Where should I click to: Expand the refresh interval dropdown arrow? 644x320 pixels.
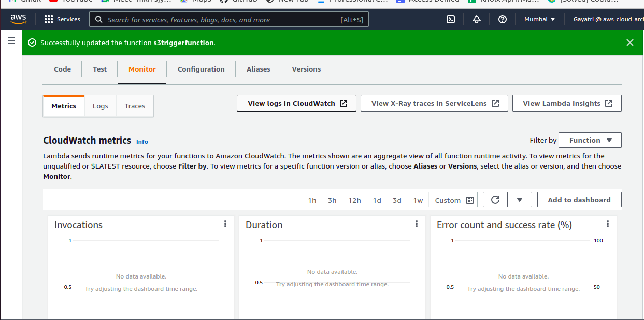click(x=520, y=200)
